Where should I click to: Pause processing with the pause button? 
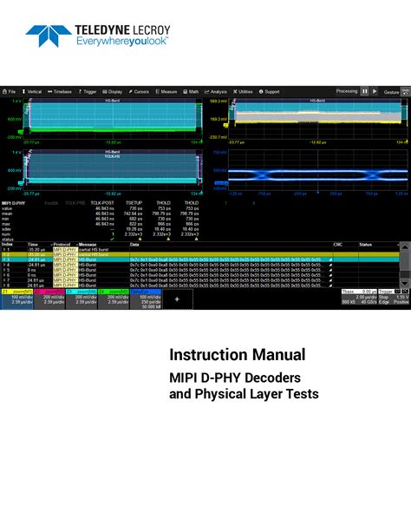click(x=364, y=91)
